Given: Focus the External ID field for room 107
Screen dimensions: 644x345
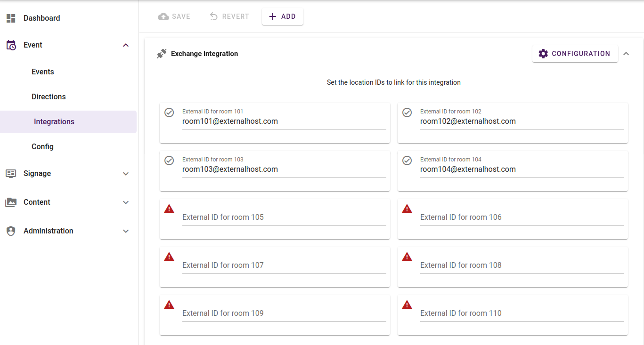Looking at the screenshot, I should [284, 265].
